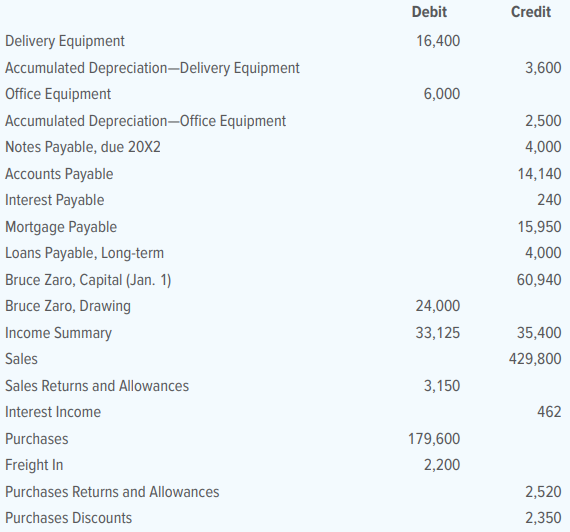The width and height of the screenshot is (570, 532).
Task: Select Loans Payable, Long-term label
Action: [x=84, y=253]
